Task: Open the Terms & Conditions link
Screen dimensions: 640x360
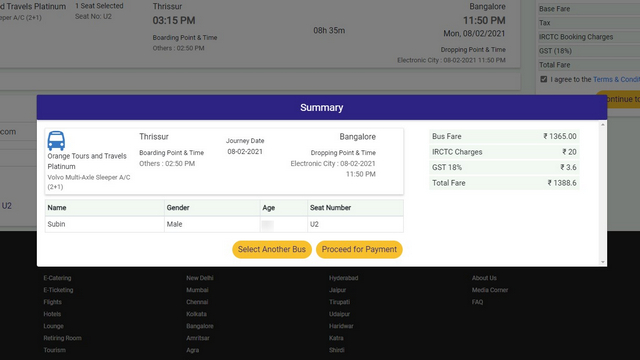Action: [616, 79]
